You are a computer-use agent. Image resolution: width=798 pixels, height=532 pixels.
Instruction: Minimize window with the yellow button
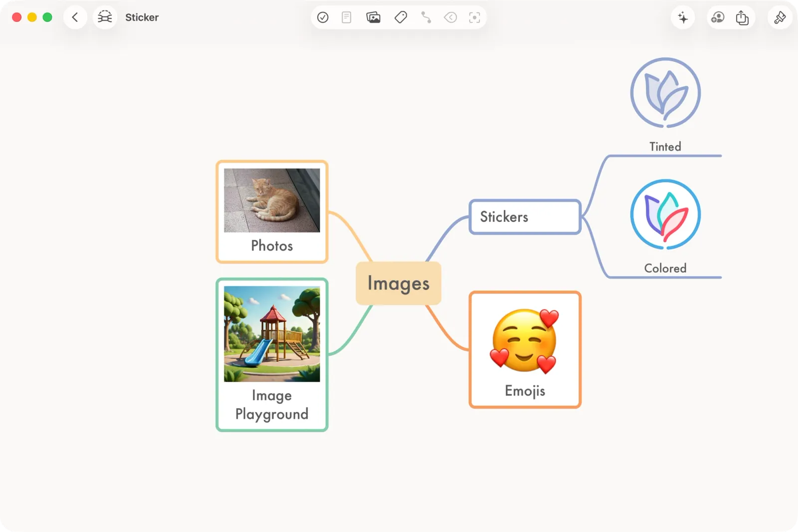coord(32,17)
